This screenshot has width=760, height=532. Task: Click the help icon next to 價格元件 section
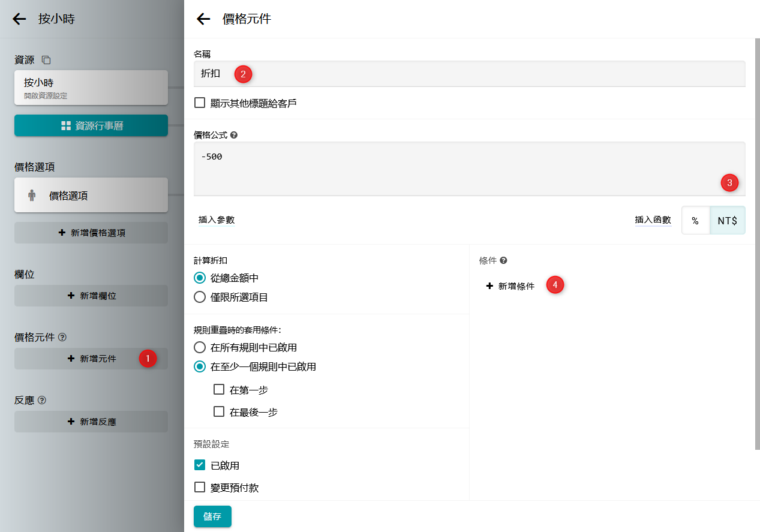coord(62,338)
